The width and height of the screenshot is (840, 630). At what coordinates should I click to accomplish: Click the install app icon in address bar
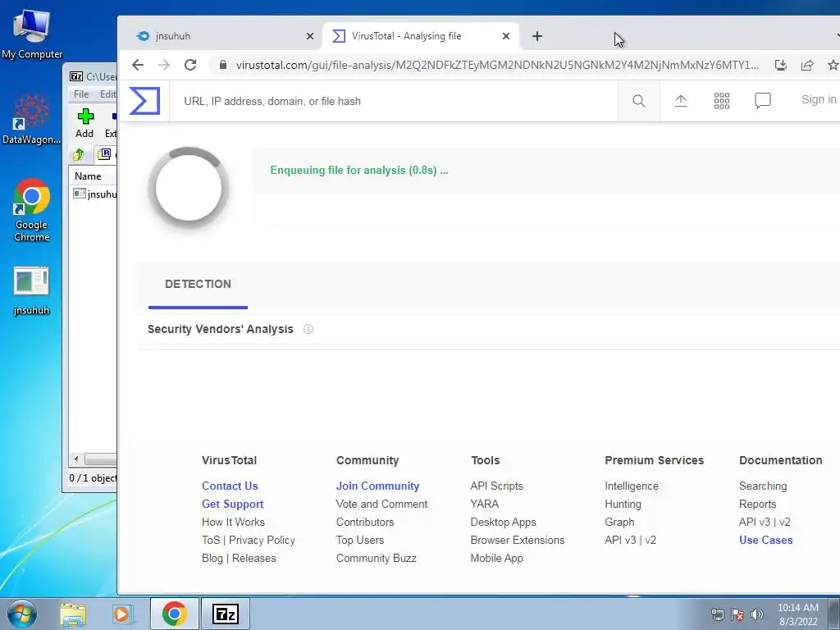pos(781,66)
